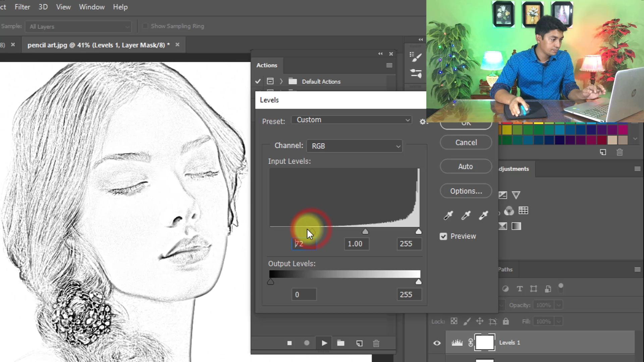This screenshot has height=362, width=644.
Task: Click the midtone gray input slider handle
Action: (x=365, y=232)
